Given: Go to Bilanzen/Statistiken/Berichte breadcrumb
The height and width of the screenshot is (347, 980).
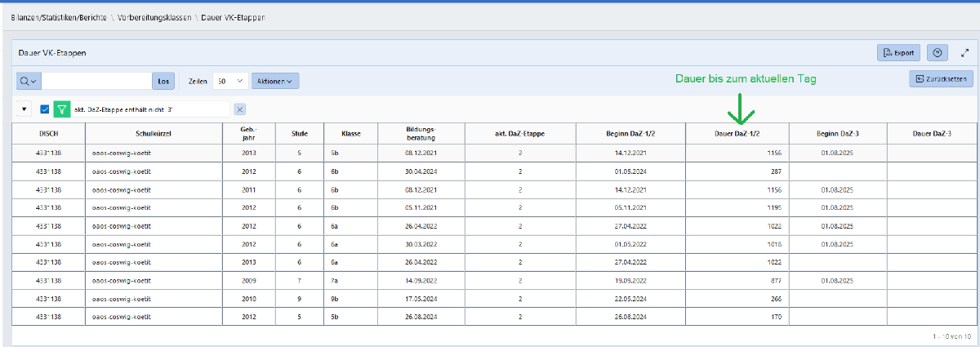Looking at the screenshot, I should 59,16.
